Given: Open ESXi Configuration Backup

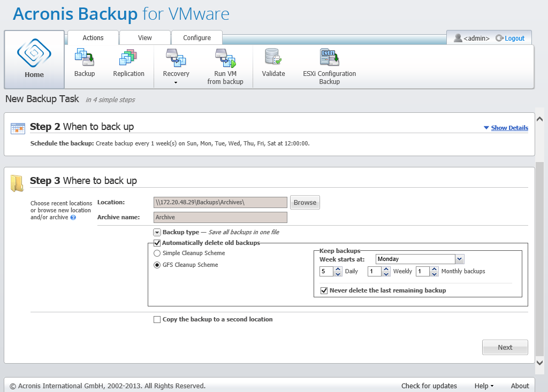Looking at the screenshot, I should tap(329, 58).
